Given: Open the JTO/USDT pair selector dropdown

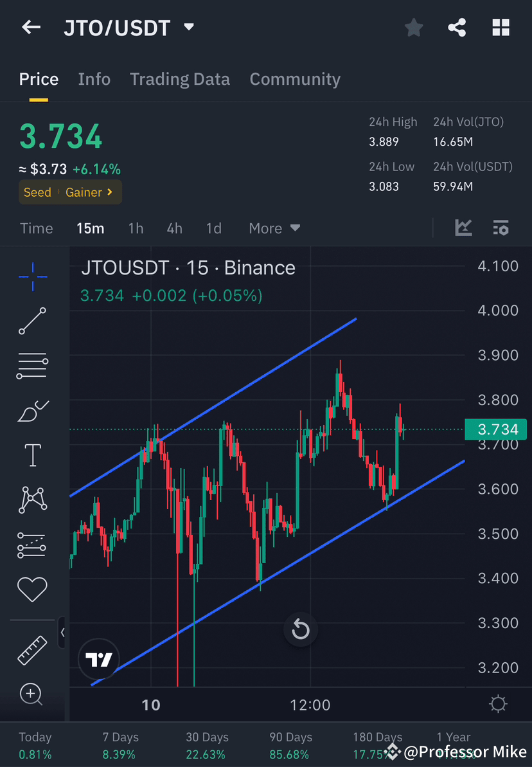Looking at the screenshot, I should [188, 27].
